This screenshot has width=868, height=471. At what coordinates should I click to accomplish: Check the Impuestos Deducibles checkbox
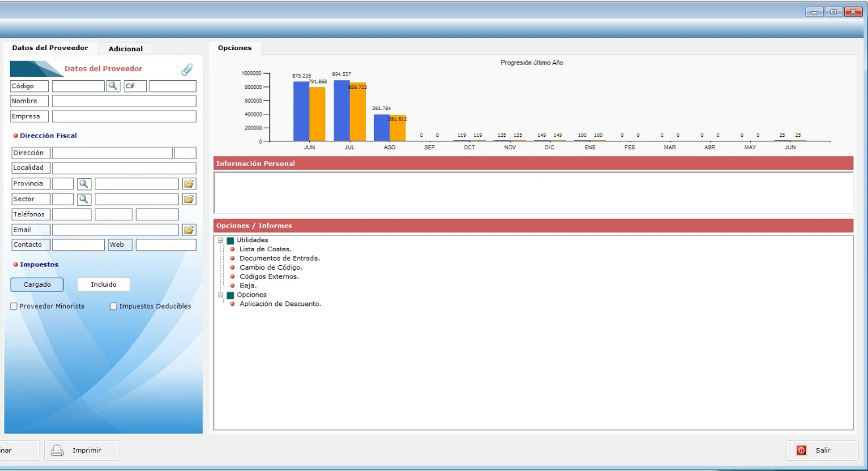coord(113,307)
